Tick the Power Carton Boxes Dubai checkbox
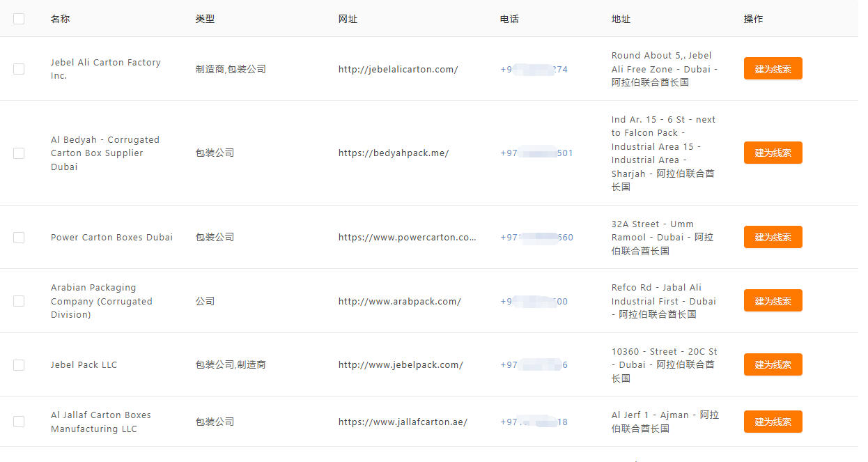 [x=19, y=238]
